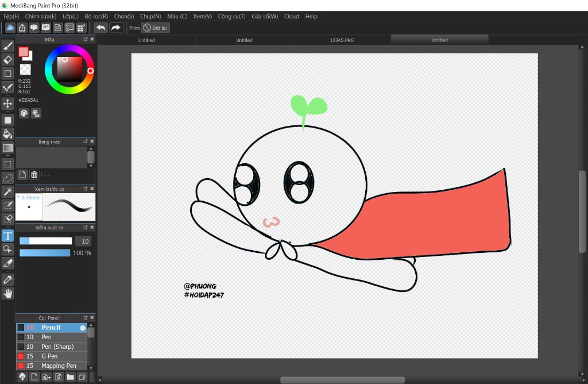Open the color palette icon under the hex code
588x384 pixels.
click(24, 113)
